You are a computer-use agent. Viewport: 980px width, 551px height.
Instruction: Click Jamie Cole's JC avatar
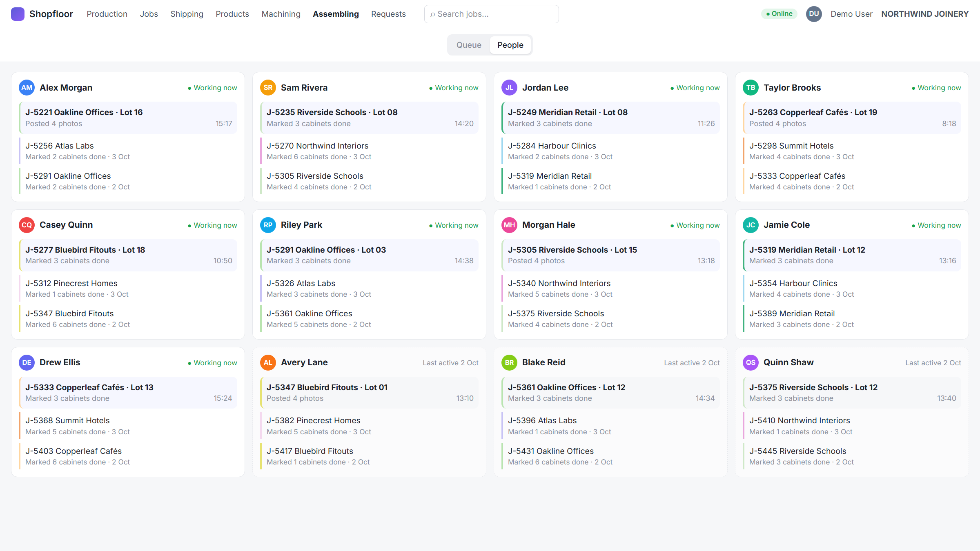tap(751, 225)
